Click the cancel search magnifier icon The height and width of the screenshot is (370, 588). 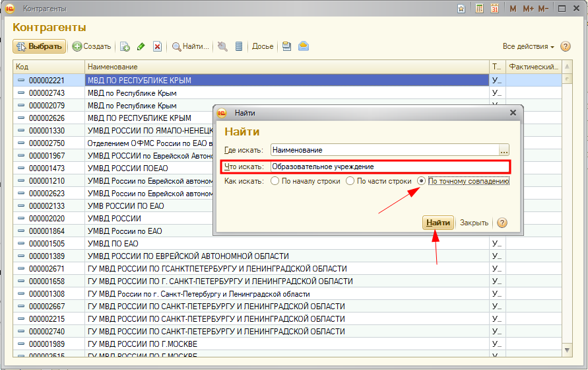point(222,46)
